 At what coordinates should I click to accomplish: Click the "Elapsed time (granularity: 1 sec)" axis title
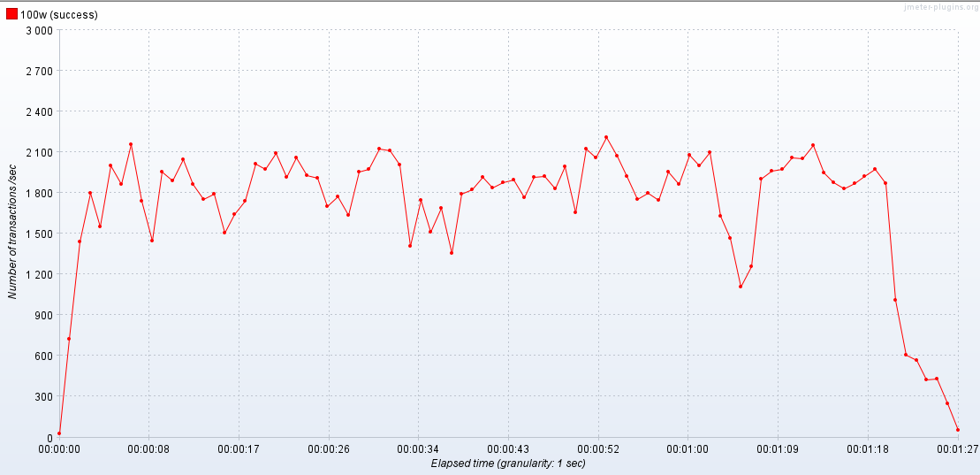point(508,464)
